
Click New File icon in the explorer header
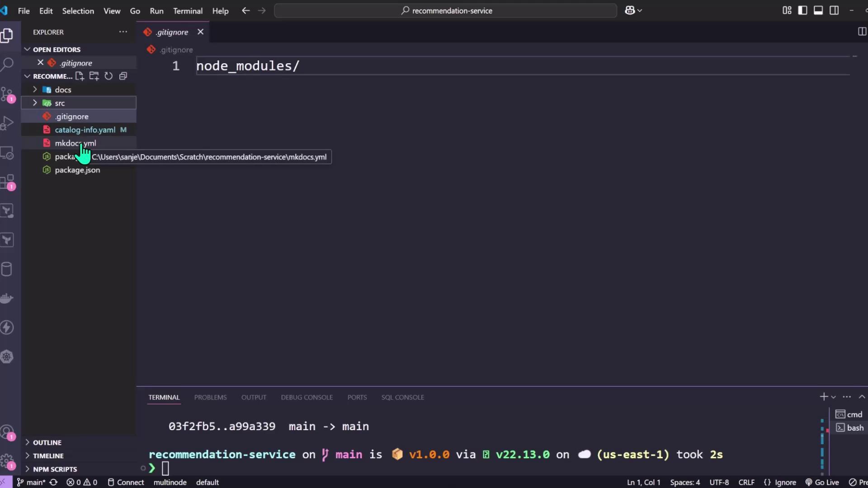[x=80, y=76]
